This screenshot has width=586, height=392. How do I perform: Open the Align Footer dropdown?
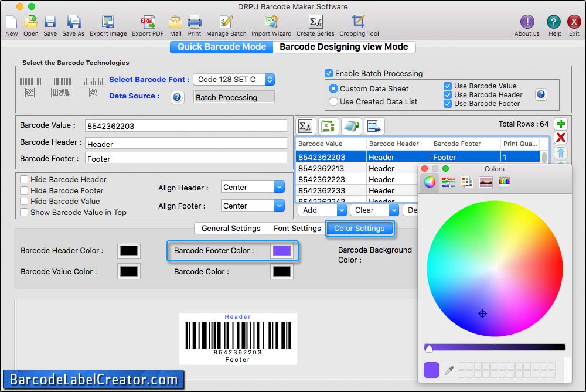[253, 206]
